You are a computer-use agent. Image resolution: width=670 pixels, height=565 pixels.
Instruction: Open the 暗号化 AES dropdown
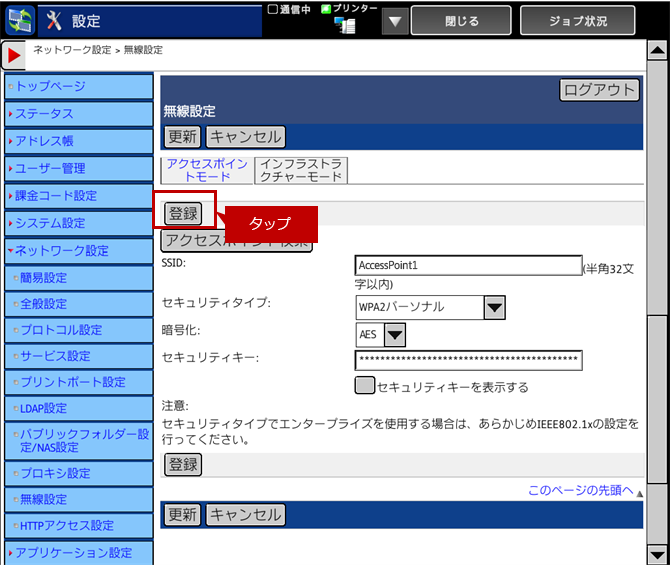394,334
